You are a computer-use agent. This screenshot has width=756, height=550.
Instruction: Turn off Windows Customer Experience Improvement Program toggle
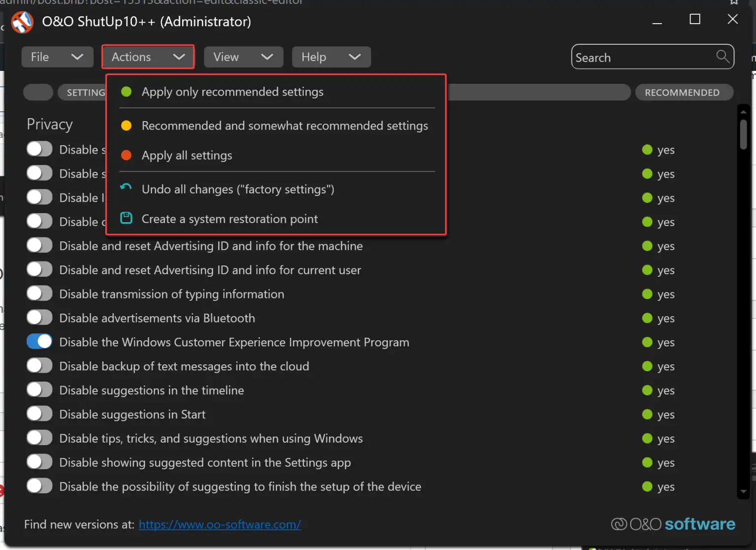coord(39,342)
